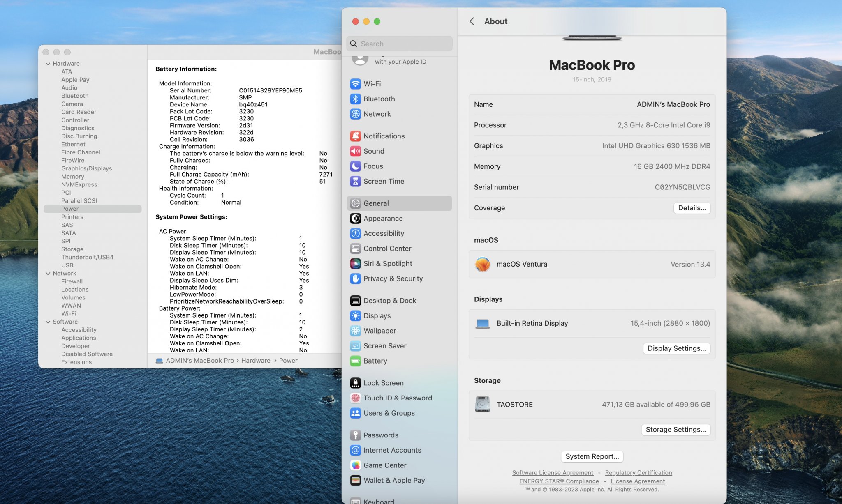The width and height of the screenshot is (842, 504).
Task: Open Lock Screen icon
Action: point(355,383)
